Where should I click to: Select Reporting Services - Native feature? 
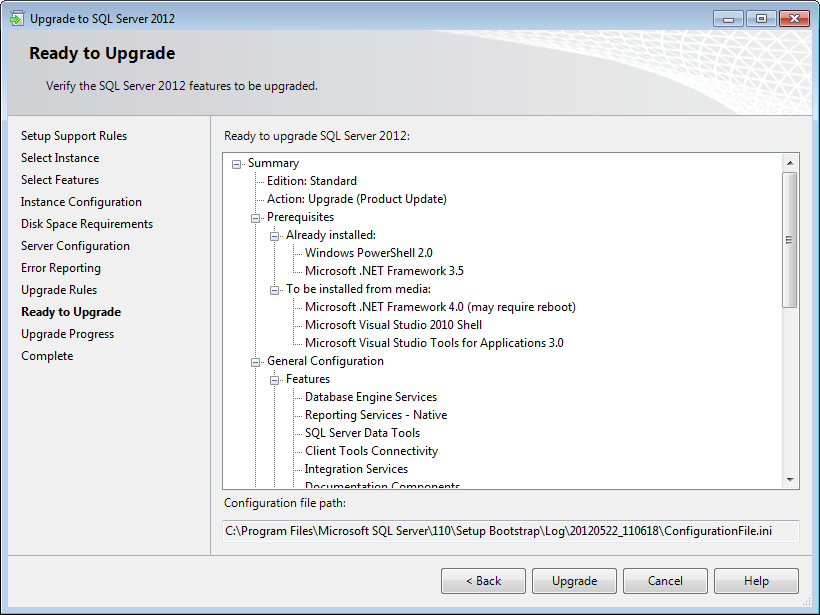[x=376, y=415]
